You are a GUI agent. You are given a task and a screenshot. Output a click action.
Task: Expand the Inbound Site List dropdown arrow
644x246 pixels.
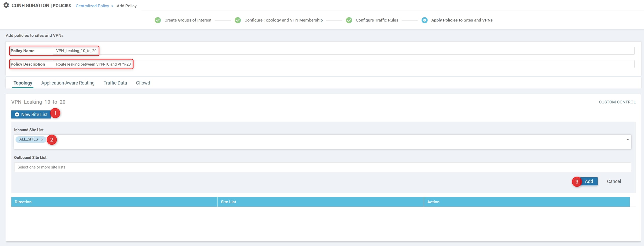(x=627, y=139)
